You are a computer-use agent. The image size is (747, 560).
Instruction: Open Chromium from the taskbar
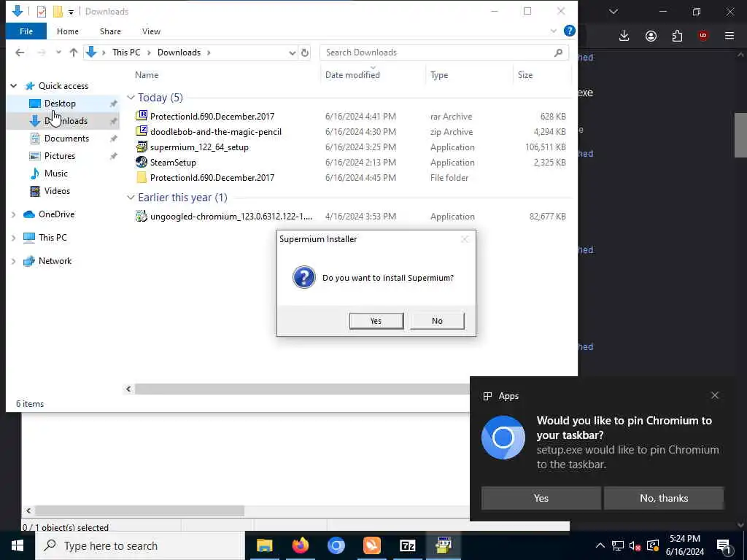[x=336, y=545]
